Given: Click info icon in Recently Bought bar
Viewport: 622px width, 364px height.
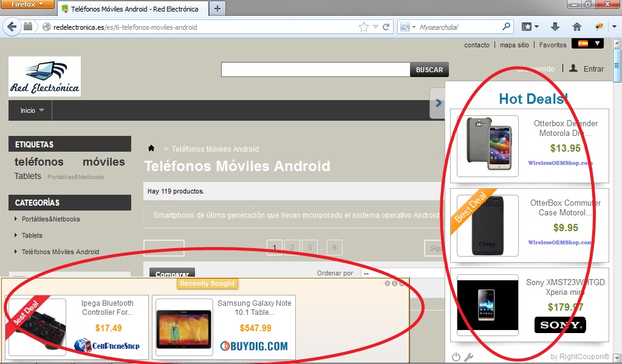Looking at the screenshot, I should (394, 283).
